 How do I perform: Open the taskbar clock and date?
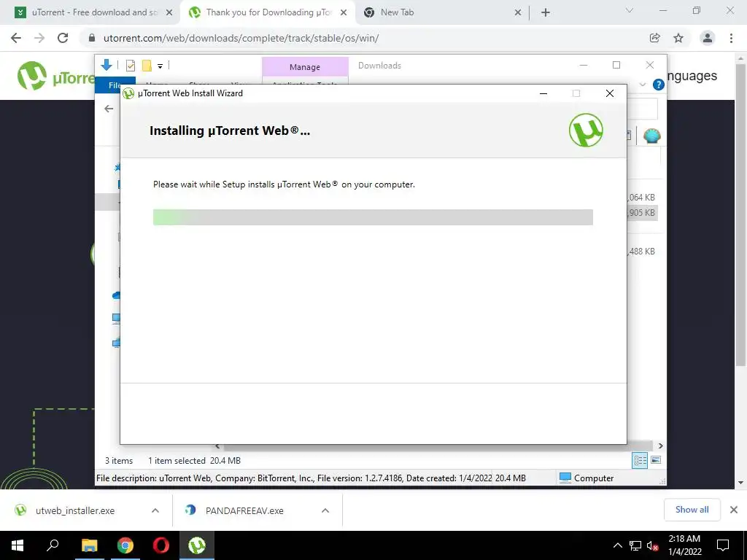click(684, 545)
